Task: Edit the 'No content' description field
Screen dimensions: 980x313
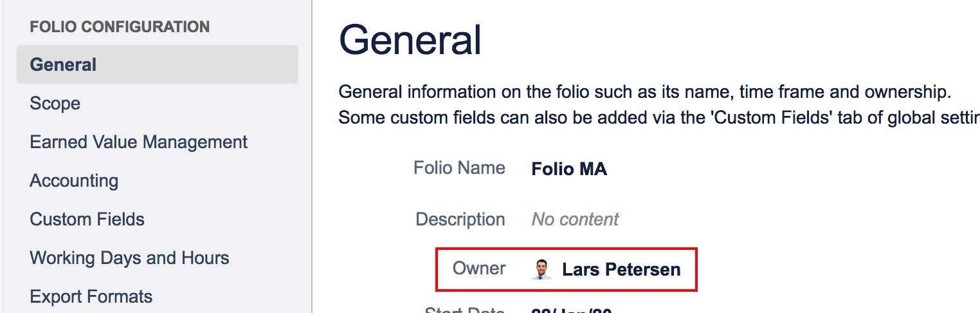Action: [x=575, y=220]
